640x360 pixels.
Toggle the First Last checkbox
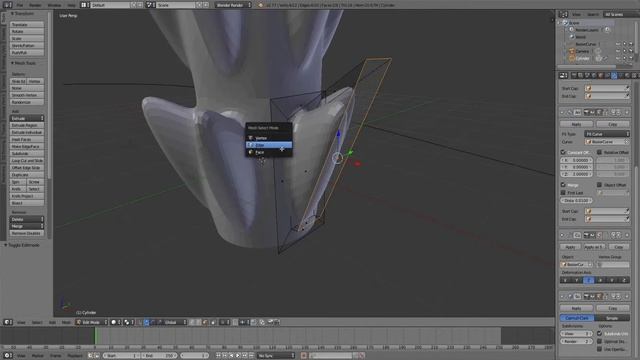(x=563, y=193)
